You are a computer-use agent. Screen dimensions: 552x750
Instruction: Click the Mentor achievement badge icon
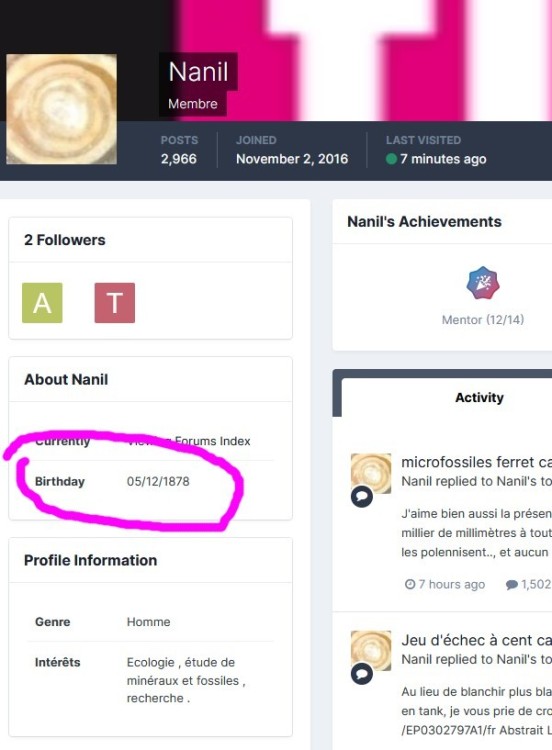point(483,283)
